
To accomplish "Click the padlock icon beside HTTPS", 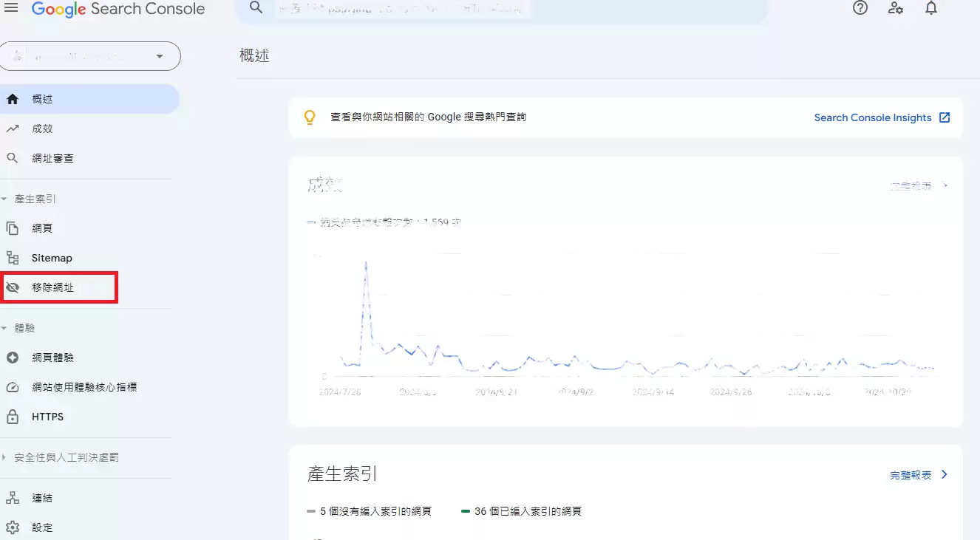I will pyautogui.click(x=13, y=417).
